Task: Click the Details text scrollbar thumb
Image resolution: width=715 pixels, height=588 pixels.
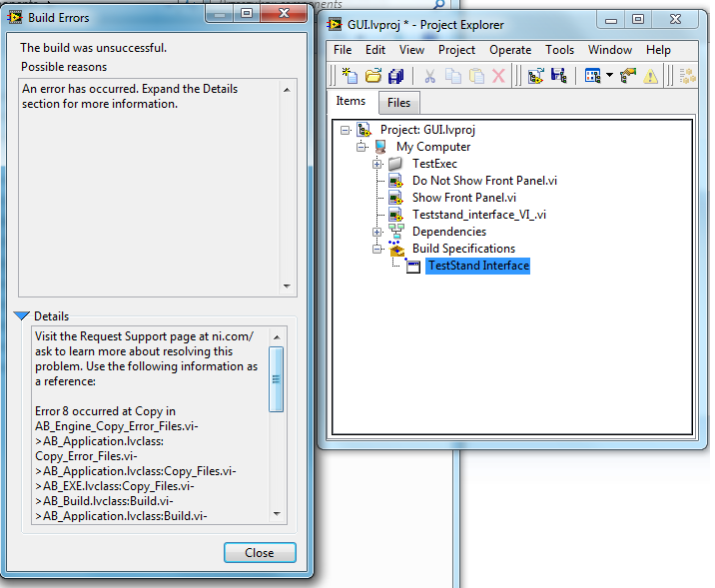Action: click(277, 379)
